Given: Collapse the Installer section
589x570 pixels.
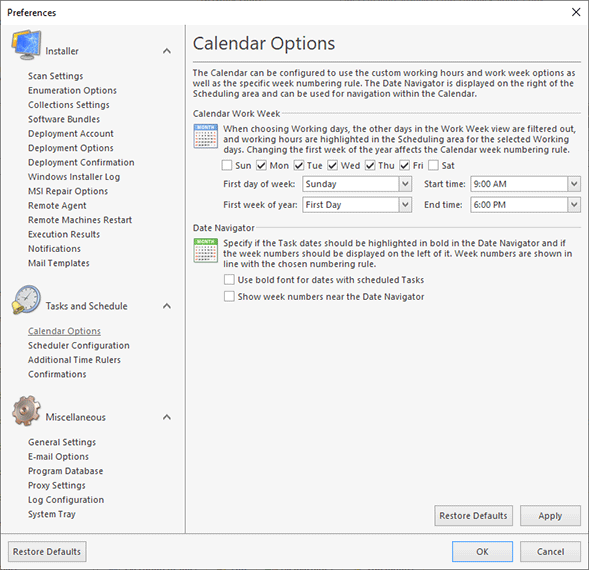Looking at the screenshot, I should (167, 51).
